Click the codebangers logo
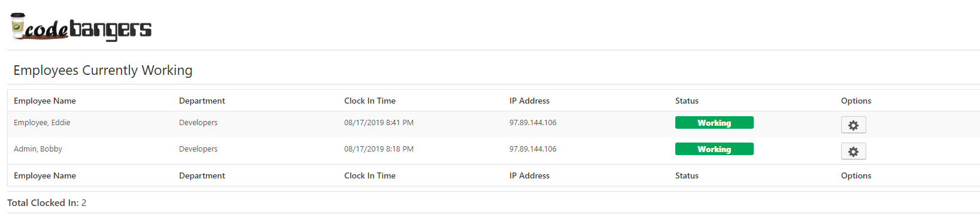Screen dimensions: 980x218 (81, 27)
